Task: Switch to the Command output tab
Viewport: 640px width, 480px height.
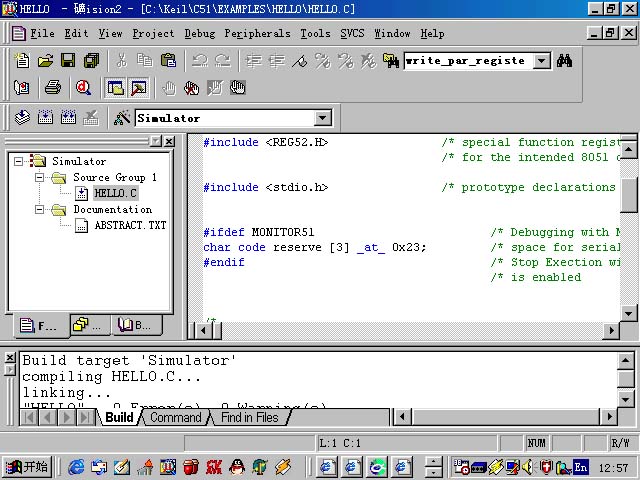Action: pos(176,417)
